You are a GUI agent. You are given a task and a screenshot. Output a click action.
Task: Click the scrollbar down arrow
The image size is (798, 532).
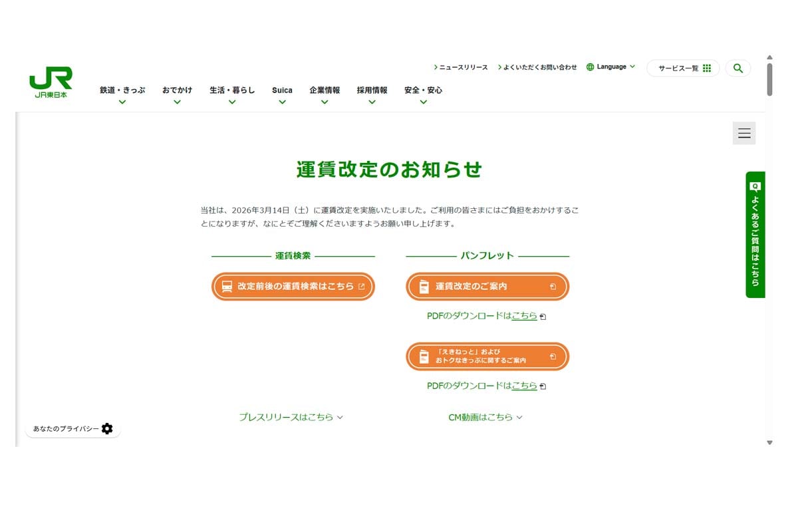769,442
